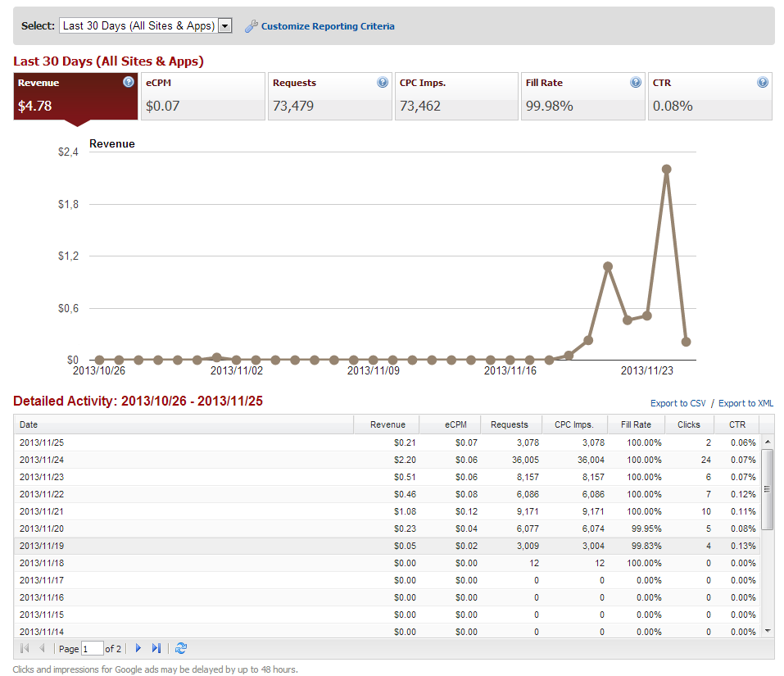The height and width of the screenshot is (676, 784).
Task: Select the CPC Imps. metric tab
Action: pos(456,97)
